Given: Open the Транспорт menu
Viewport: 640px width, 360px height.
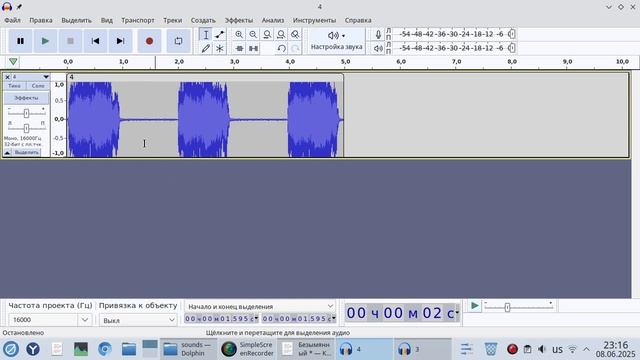Looking at the screenshot, I should click(138, 20).
